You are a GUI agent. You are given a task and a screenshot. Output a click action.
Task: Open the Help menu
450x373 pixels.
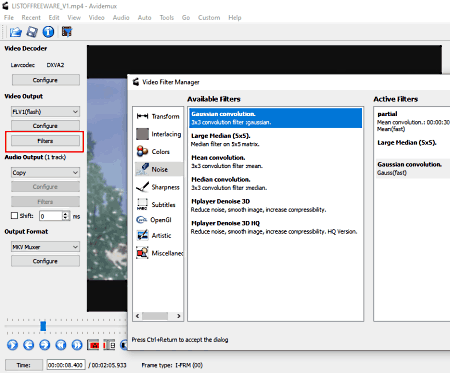point(235,18)
